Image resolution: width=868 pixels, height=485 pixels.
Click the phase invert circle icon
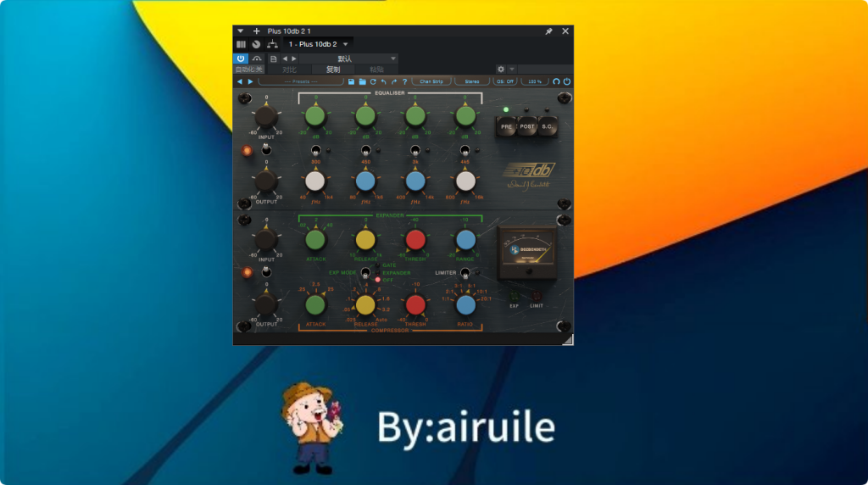556,82
